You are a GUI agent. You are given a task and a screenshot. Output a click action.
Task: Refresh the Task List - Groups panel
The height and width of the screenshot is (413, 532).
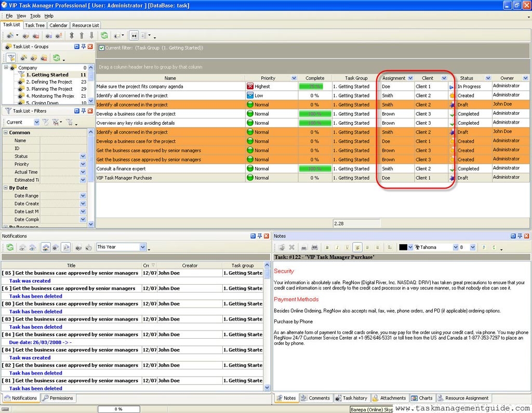56,58
